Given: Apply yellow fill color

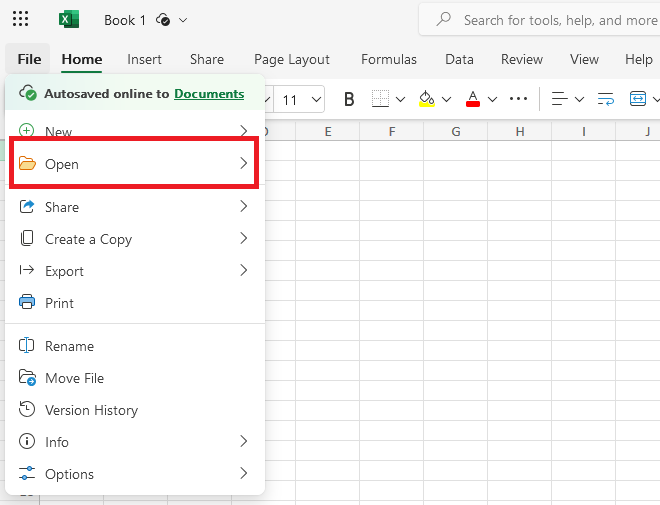Looking at the screenshot, I should (427, 99).
